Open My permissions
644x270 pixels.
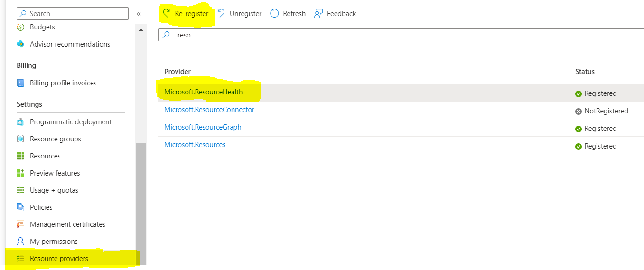point(54,242)
